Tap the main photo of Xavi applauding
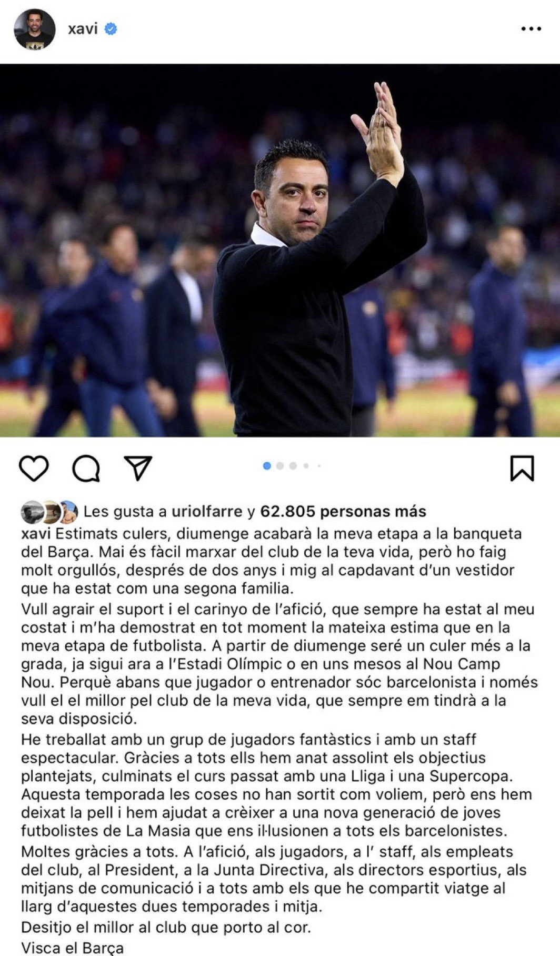The width and height of the screenshot is (560, 956). (280, 251)
